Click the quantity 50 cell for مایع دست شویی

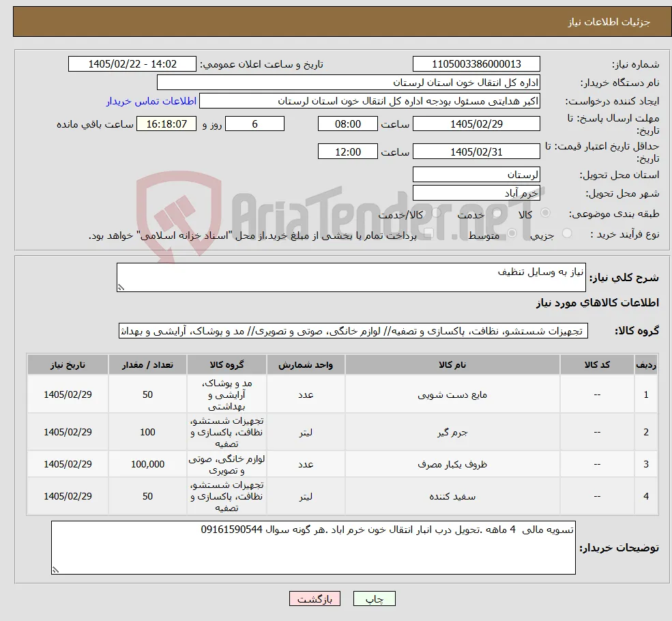(147, 394)
